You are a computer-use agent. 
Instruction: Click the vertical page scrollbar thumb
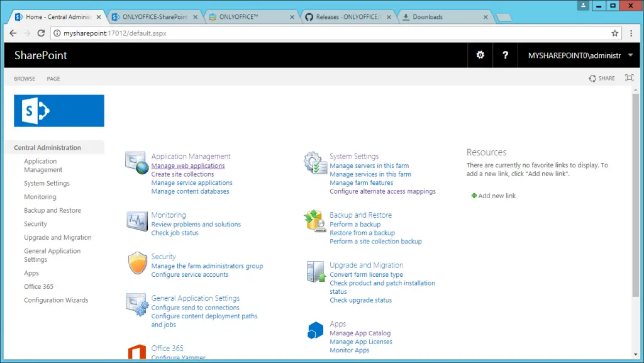[x=635, y=195]
